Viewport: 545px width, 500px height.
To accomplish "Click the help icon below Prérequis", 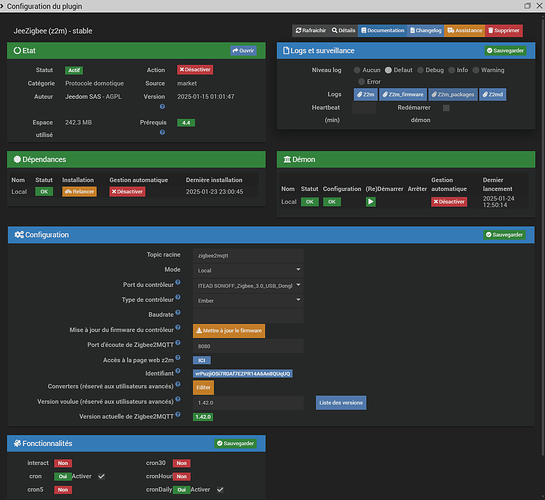I will point(162,132).
